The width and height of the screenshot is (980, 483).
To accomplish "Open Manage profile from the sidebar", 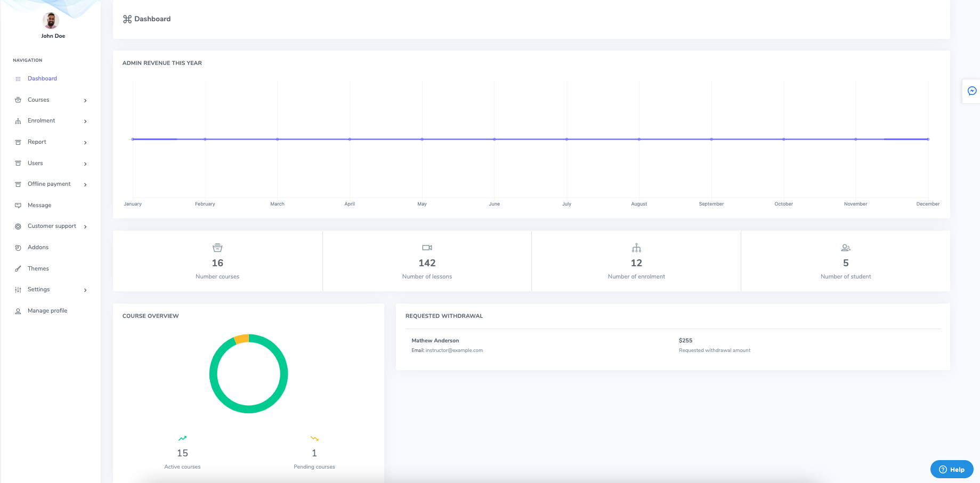I will pos(47,310).
